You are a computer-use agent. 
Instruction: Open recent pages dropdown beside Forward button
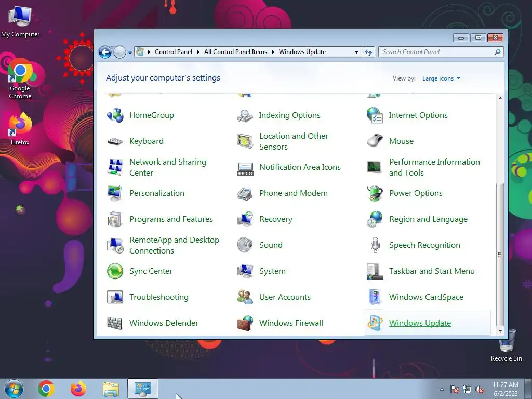point(130,52)
